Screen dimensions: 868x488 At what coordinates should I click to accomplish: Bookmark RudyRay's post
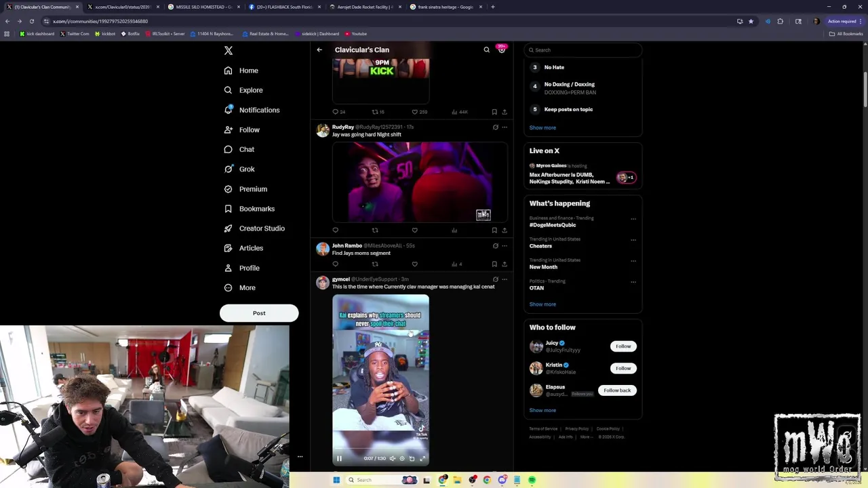click(x=494, y=230)
